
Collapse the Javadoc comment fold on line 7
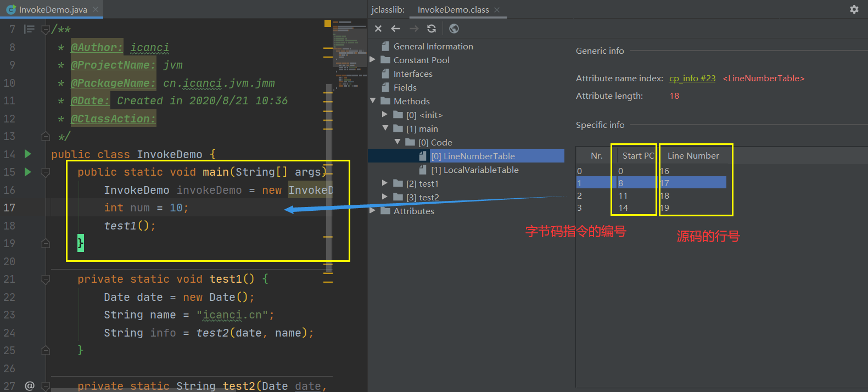(46, 30)
